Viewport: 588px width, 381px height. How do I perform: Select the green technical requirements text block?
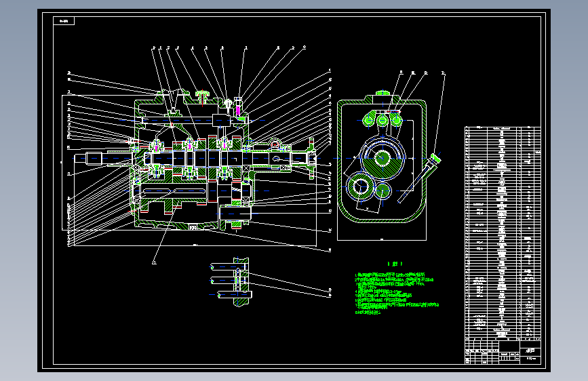(397, 294)
